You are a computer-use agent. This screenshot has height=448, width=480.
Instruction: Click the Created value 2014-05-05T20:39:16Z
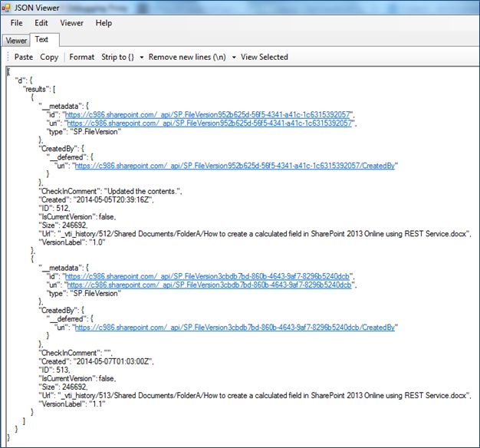pos(113,199)
